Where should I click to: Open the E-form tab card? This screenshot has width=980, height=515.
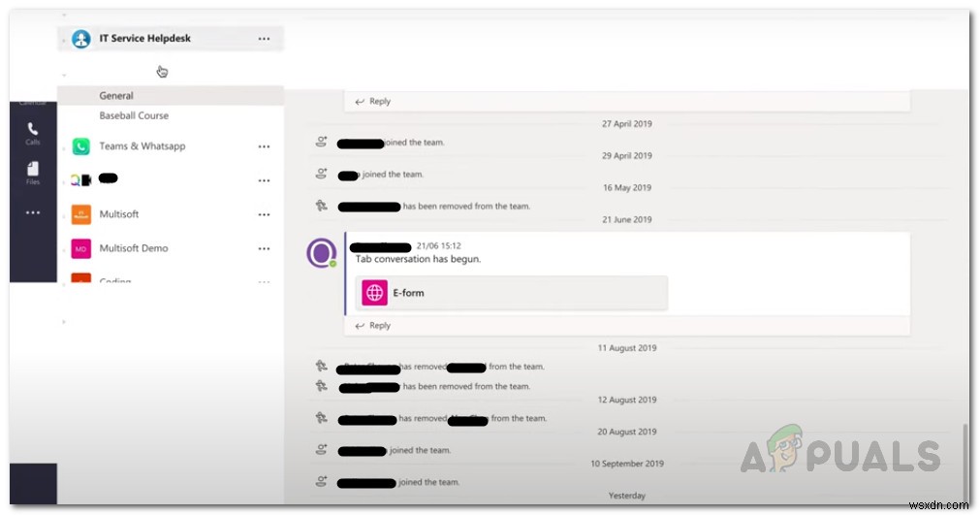click(x=511, y=293)
